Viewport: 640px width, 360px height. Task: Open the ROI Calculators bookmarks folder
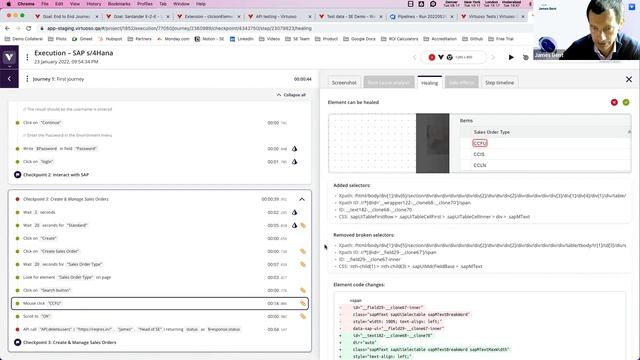pyautogui.click(x=400, y=39)
